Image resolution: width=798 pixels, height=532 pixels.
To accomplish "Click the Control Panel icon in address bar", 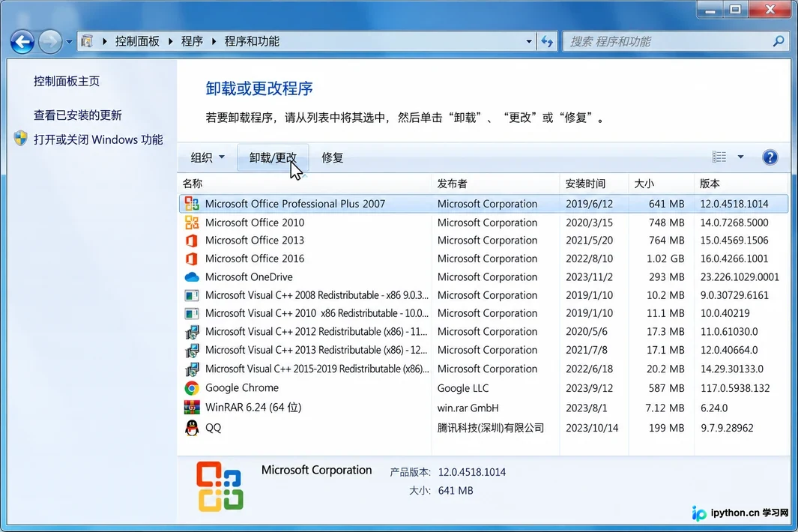I will click(87, 41).
